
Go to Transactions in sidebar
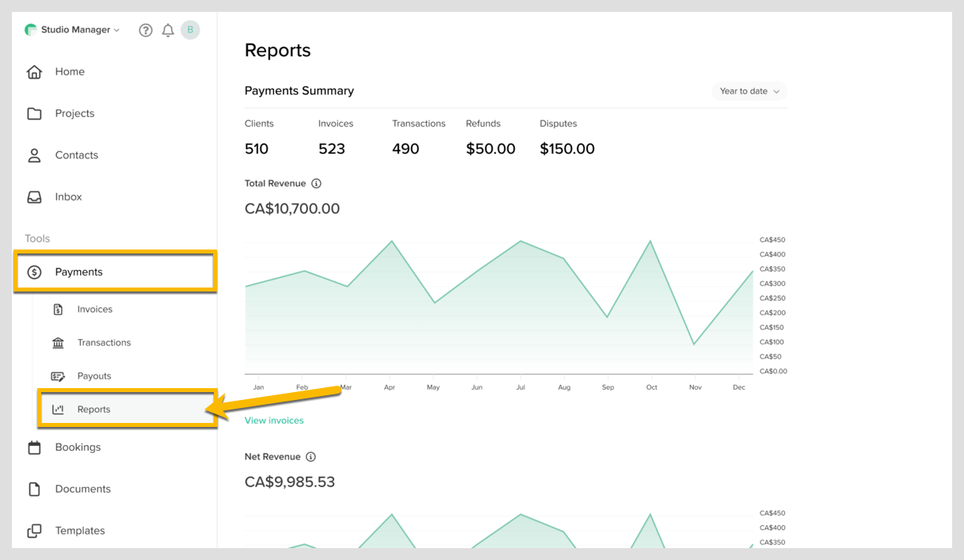click(104, 343)
